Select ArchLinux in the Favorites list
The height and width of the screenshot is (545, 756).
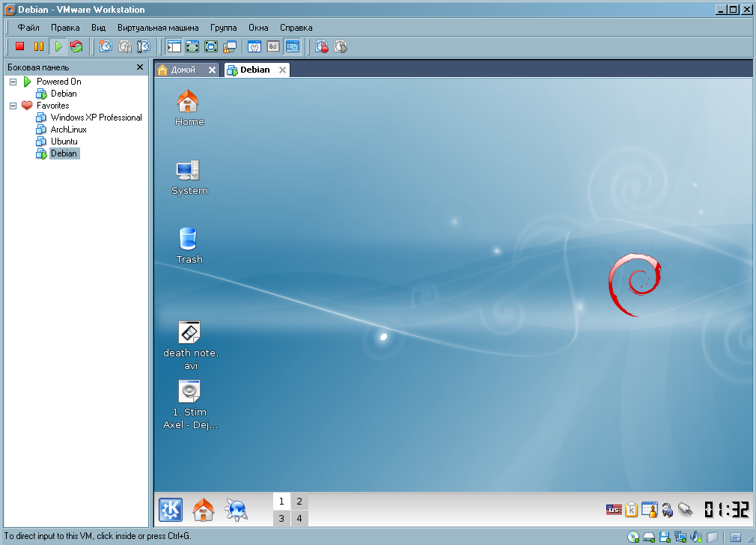click(x=68, y=130)
